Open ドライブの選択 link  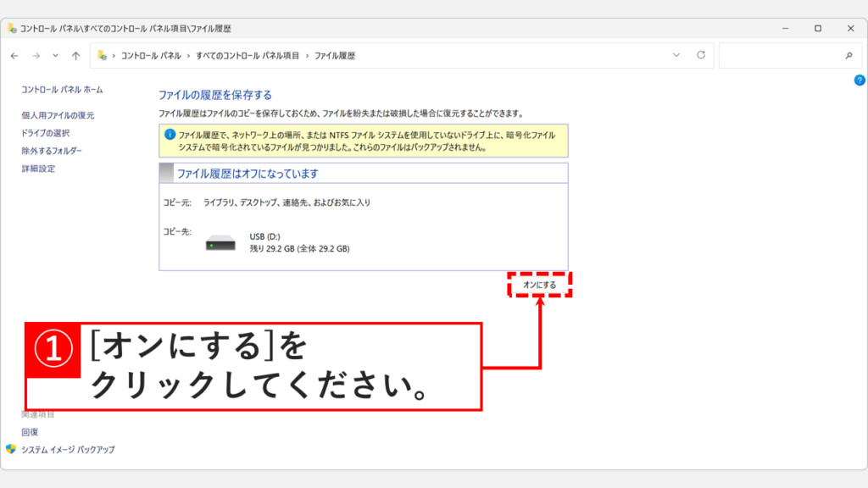pos(46,133)
